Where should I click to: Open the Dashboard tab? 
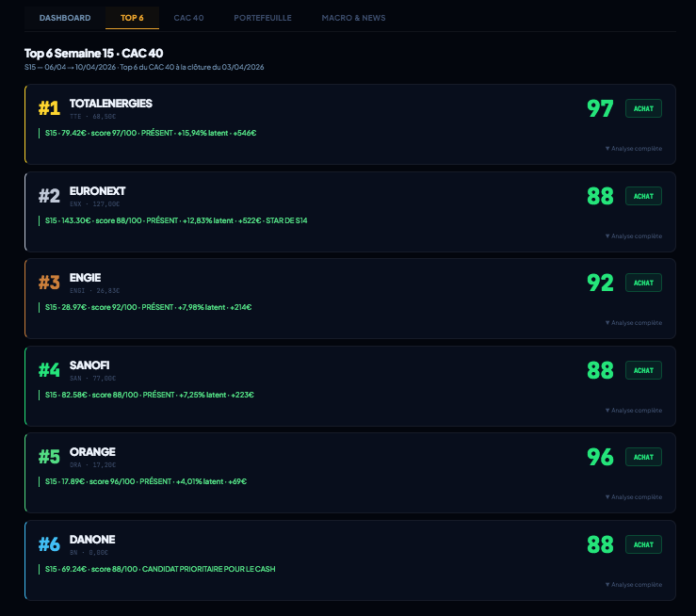[65, 18]
